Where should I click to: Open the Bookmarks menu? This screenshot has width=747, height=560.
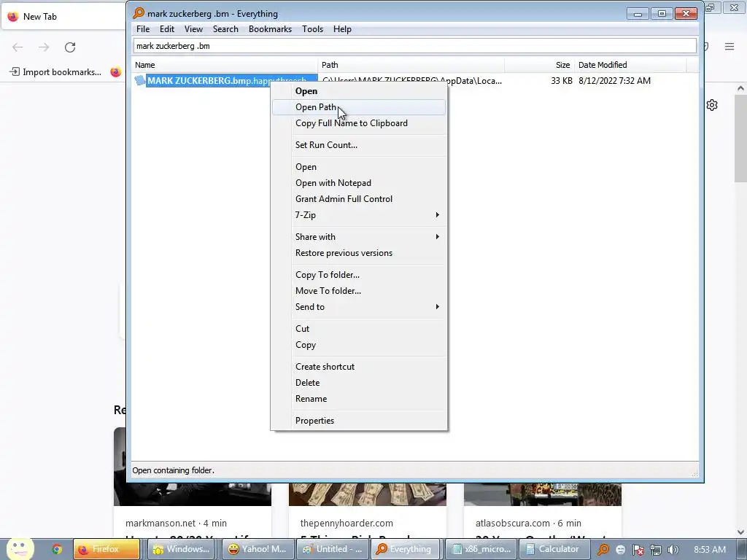(x=270, y=29)
